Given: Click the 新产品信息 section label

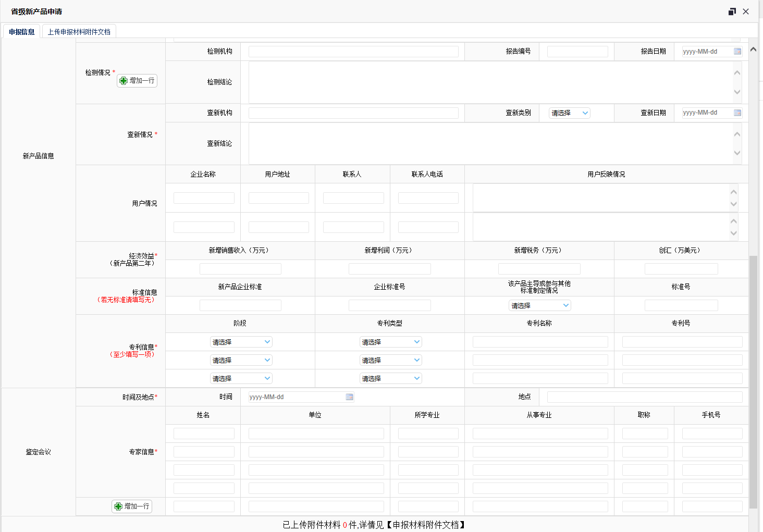Looking at the screenshot, I should click(39, 156).
